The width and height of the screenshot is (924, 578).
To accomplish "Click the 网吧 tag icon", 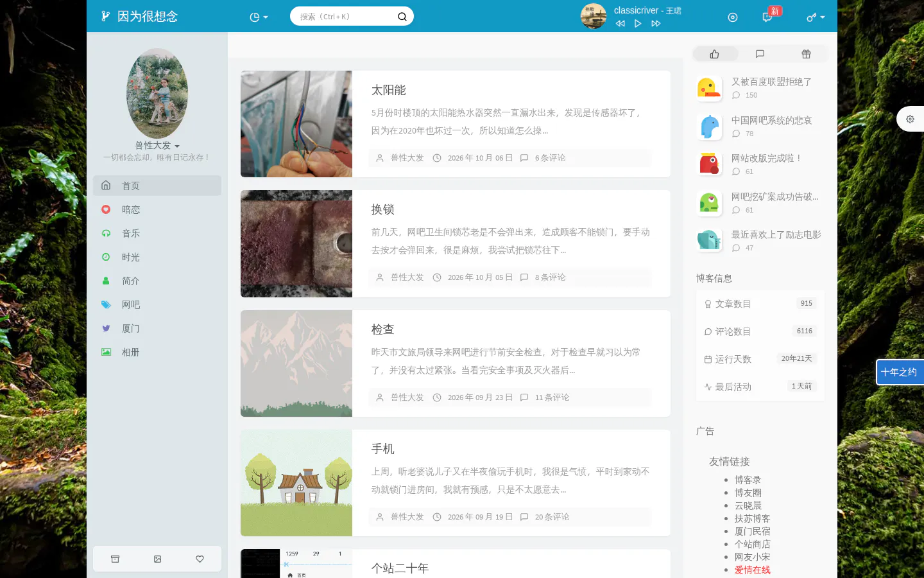I will coord(106,304).
